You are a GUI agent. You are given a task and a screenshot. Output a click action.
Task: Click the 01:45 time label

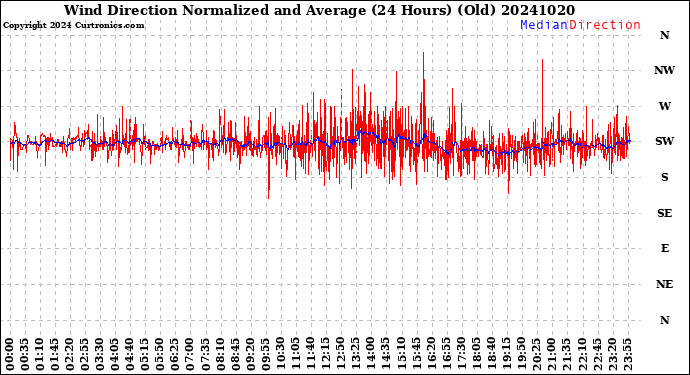tap(55, 354)
